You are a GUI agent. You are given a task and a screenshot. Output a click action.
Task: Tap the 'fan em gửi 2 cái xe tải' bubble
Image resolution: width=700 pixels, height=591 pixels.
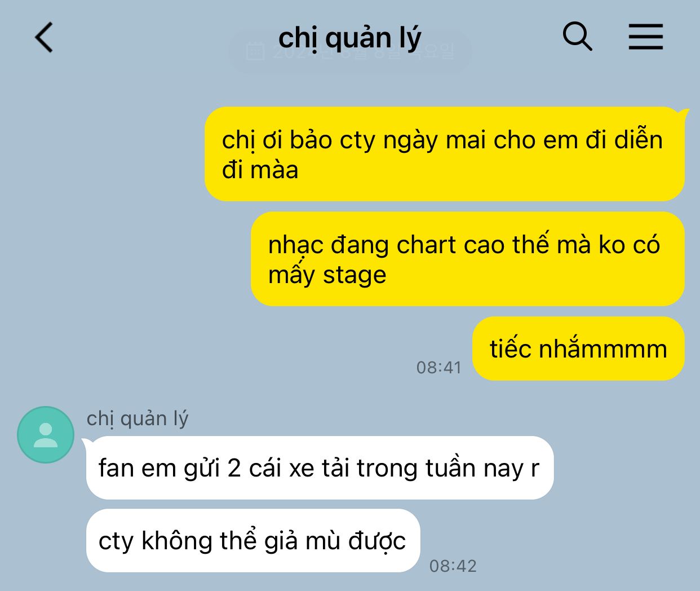(320, 467)
